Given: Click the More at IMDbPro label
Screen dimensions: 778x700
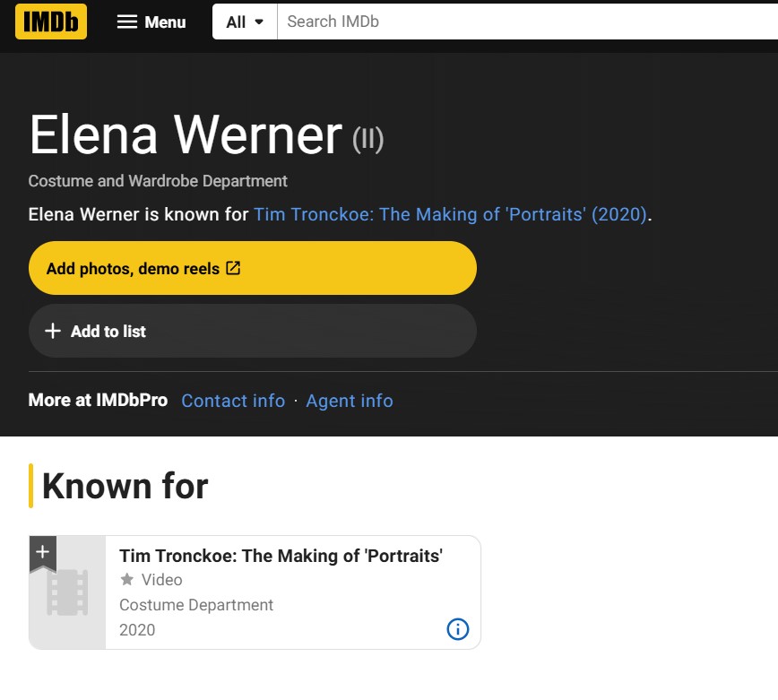Looking at the screenshot, I should point(98,401).
